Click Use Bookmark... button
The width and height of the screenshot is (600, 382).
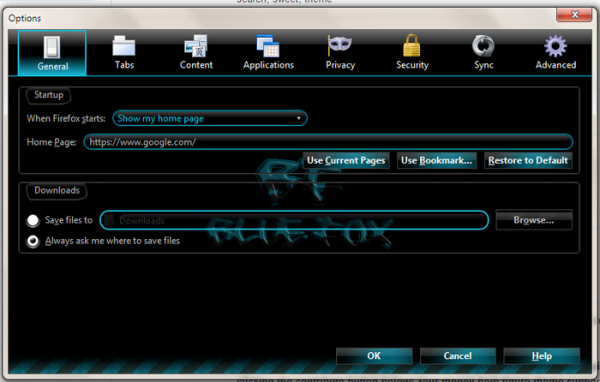click(436, 160)
